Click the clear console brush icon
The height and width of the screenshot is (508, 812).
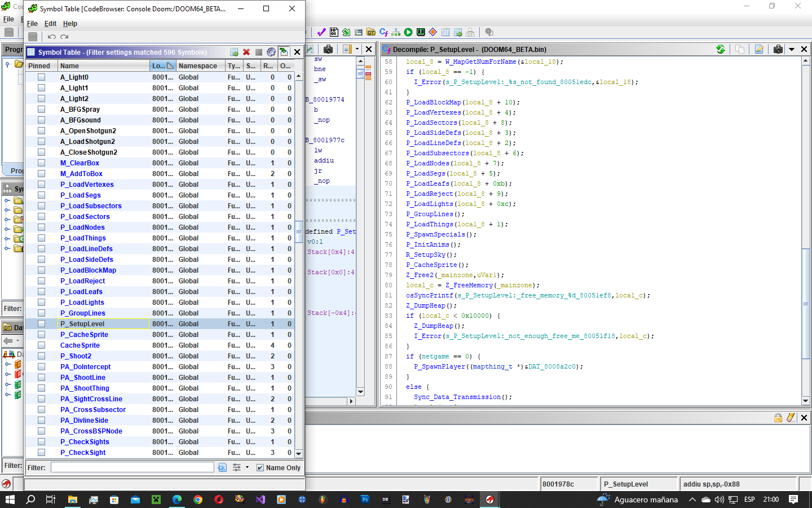(791, 418)
